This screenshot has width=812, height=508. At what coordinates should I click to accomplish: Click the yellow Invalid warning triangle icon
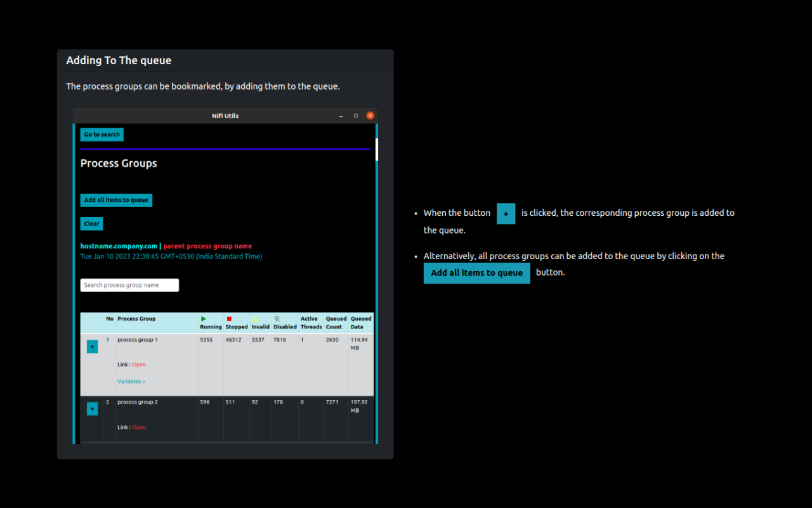pos(256,319)
